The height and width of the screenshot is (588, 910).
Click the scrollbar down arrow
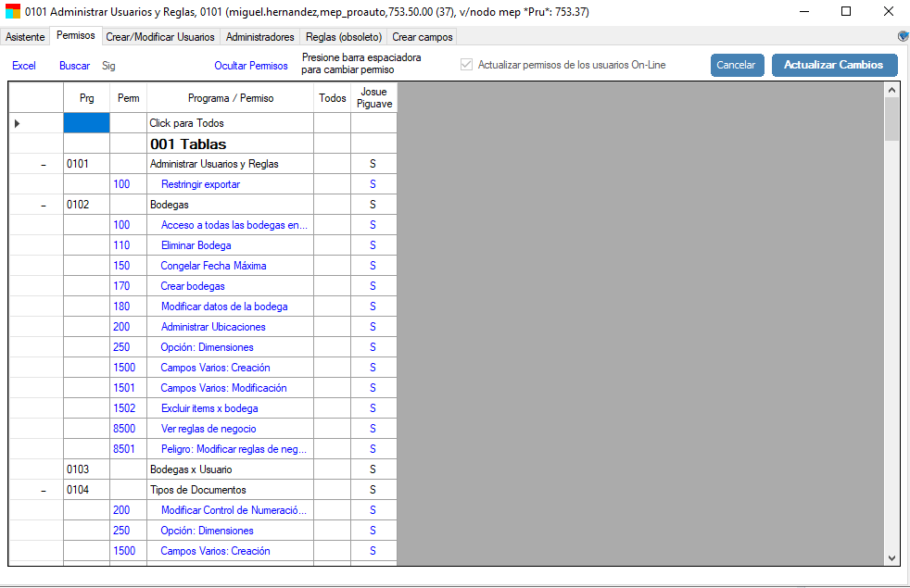click(892, 557)
